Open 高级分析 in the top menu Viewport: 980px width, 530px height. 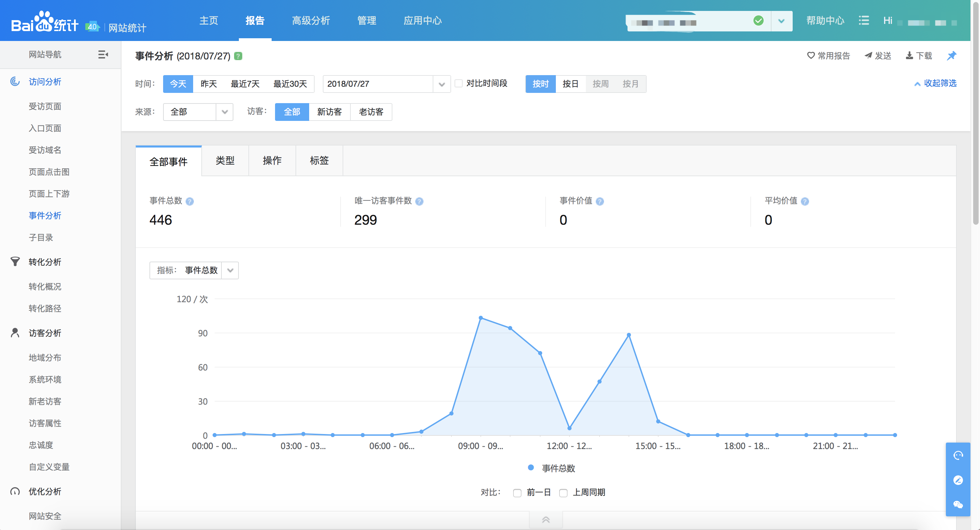(x=311, y=20)
